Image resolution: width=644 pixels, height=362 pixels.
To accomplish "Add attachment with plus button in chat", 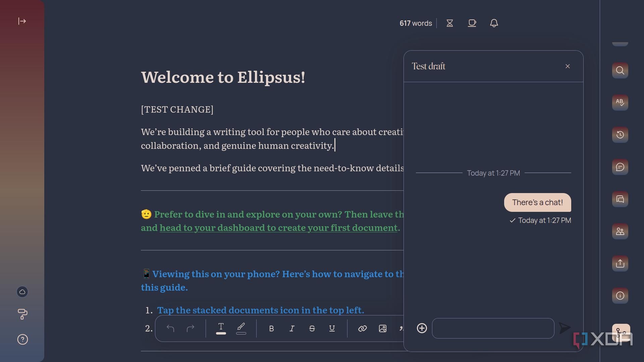I will pos(422,328).
